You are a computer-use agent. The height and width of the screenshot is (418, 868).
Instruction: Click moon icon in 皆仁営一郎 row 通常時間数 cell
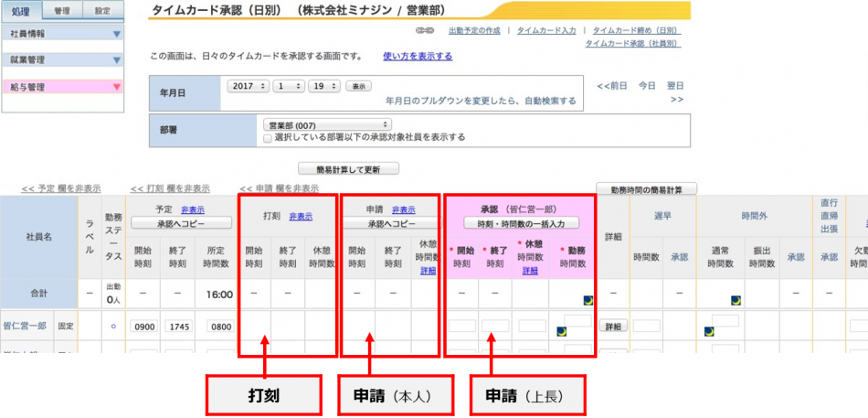point(709,331)
